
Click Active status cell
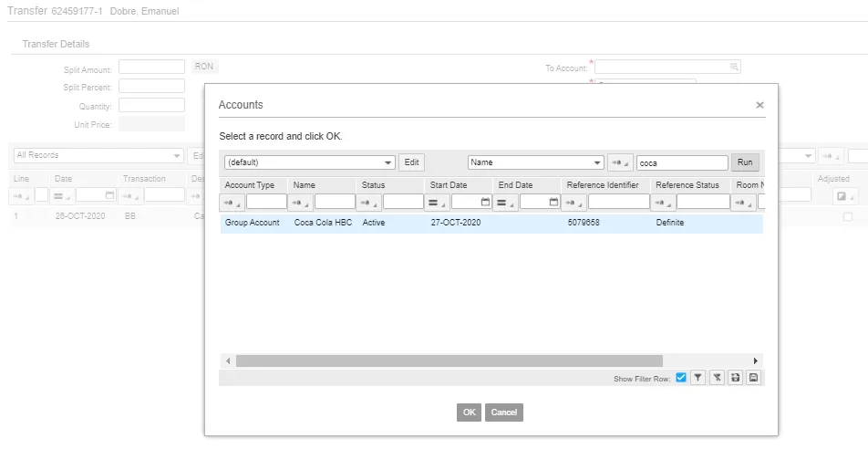374,223
